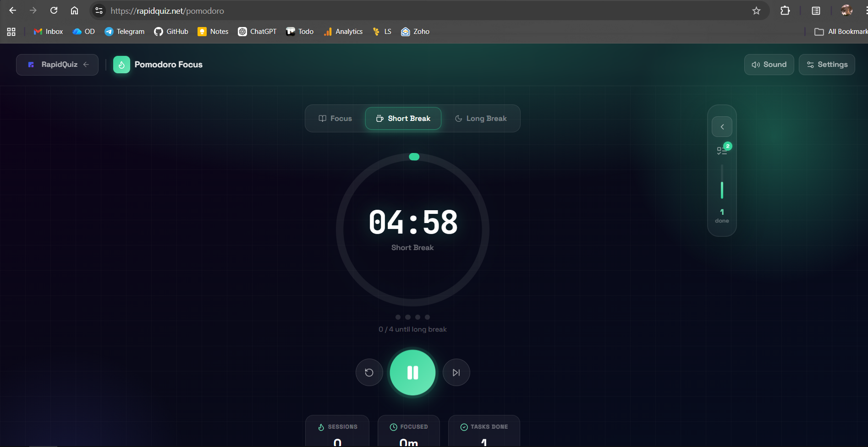Open the task list icon with badge

click(x=722, y=150)
